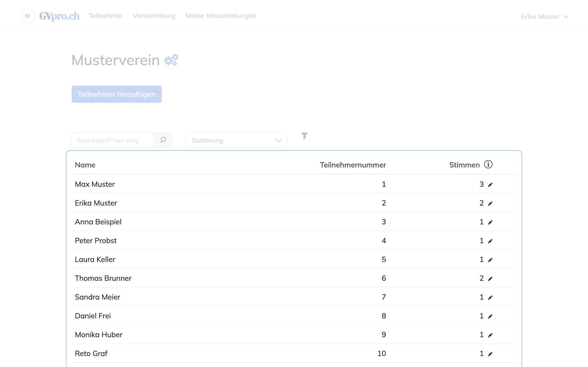Click the round M avatar icon
Image resolution: width=588 pixels, height=367 pixels.
(x=28, y=16)
